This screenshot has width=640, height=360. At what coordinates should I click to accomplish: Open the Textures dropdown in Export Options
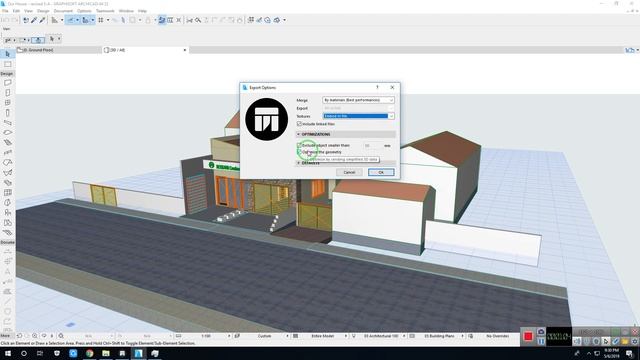click(x=358, y=116)
